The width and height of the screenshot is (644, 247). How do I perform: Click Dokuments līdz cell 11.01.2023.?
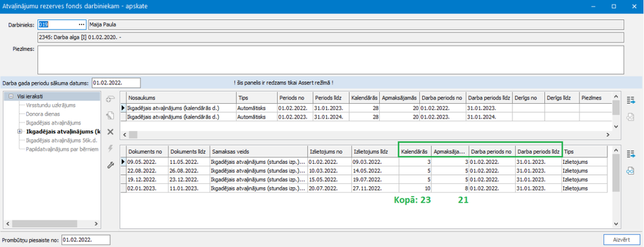pos(189,188)
